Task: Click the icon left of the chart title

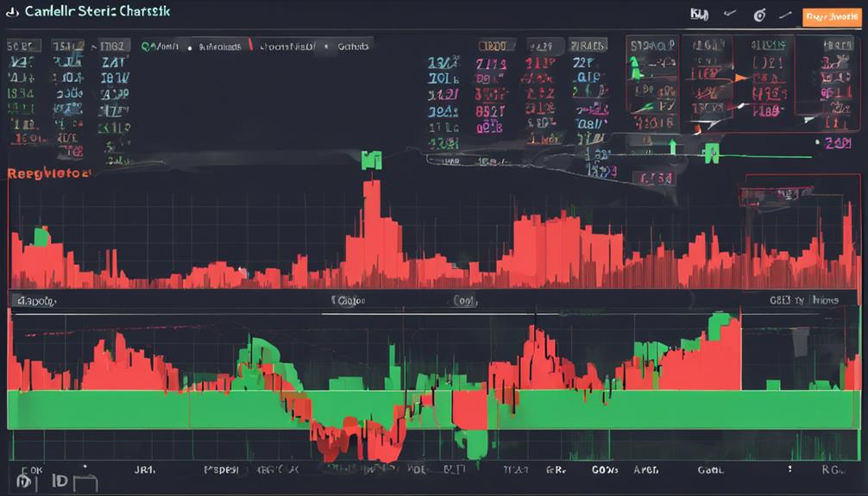Action: (13, 11)
